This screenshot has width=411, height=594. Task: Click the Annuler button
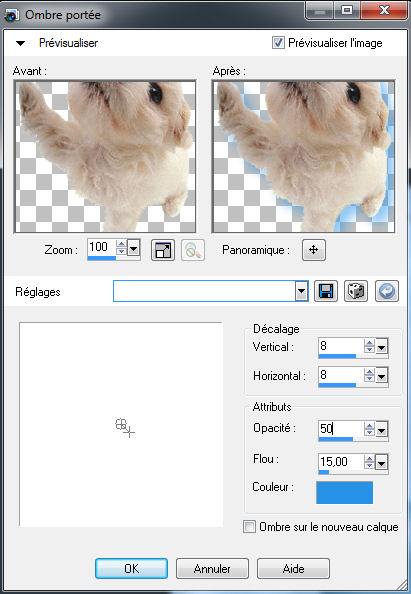pyautogui.click(x=212, y=568)
